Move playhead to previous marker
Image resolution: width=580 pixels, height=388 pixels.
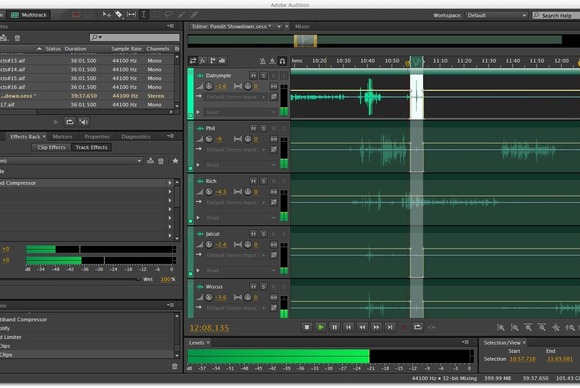[x=348, y=327]
